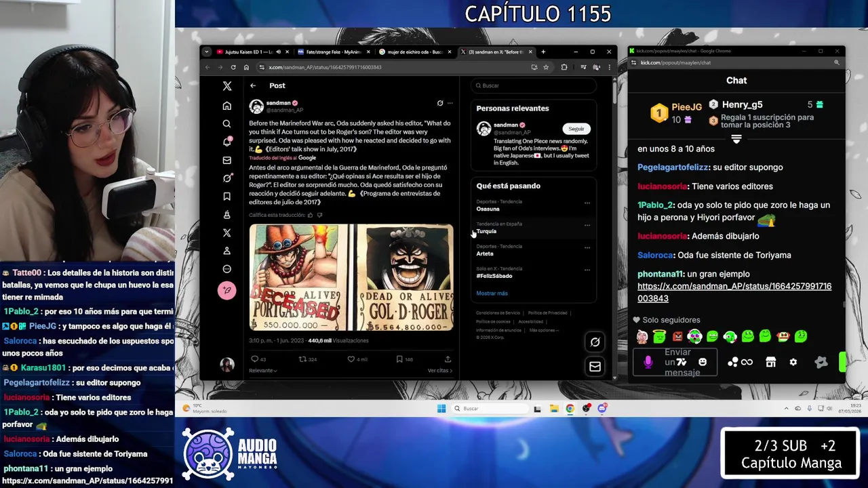This screenshot has width=868, height=488.
Task: Open floating Grok button at bottom right
Action: click(x=595, y=342)
